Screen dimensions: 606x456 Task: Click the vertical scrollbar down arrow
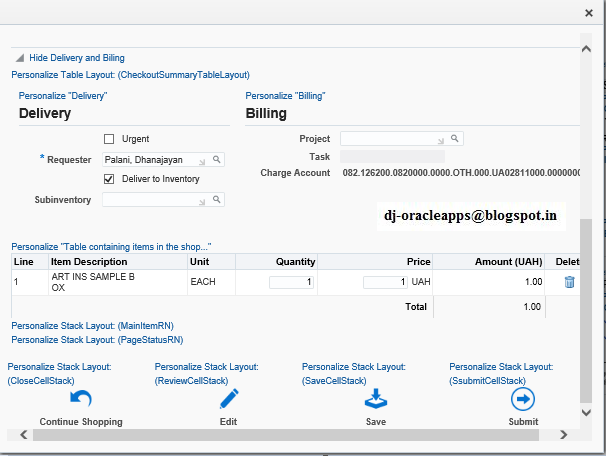586,413
